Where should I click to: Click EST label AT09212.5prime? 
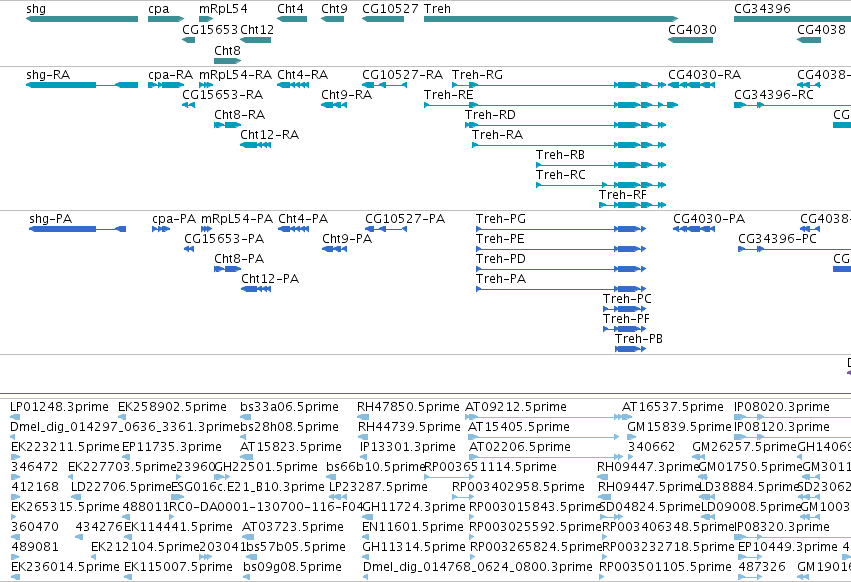tap(516, 407)
